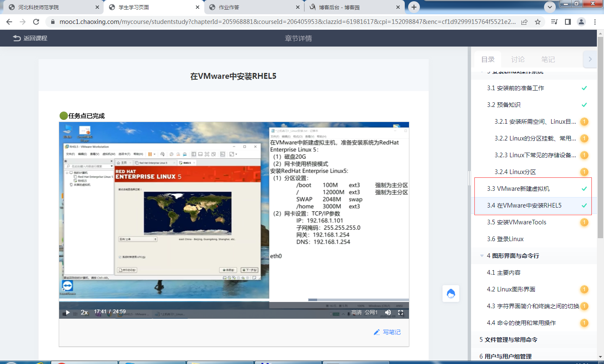Click 写笔记 to write a note
The height and width of the screenshot is (364, 604).
coord(392,332)
